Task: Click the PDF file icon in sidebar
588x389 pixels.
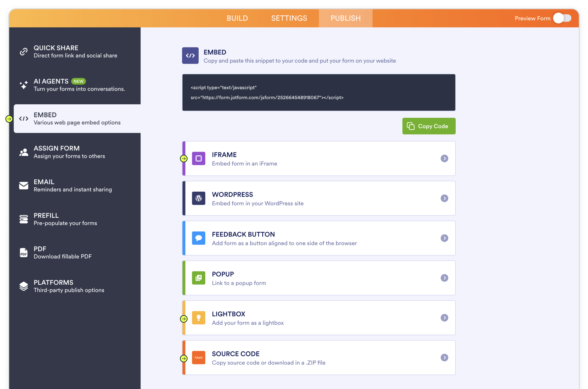Action: (x=24, y=253)
